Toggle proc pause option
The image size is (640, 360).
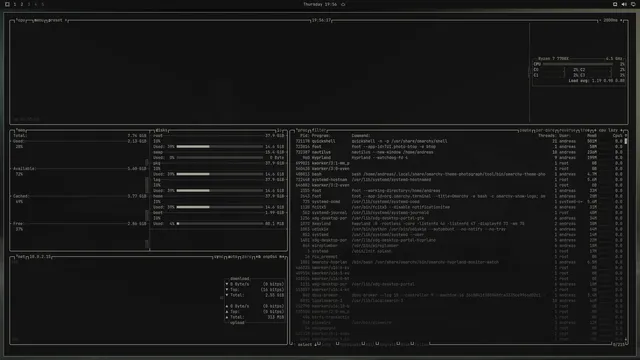(525, 130)
